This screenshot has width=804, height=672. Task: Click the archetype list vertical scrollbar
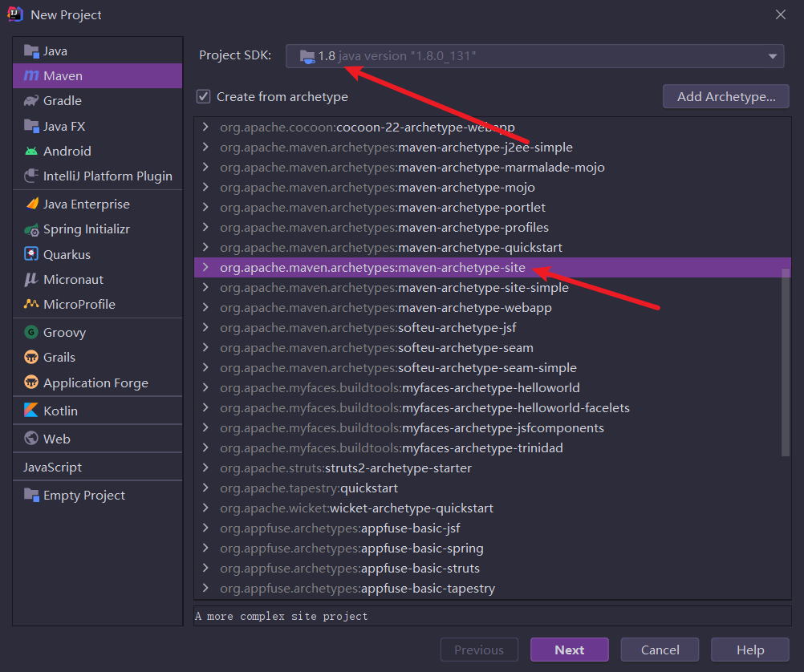point(786,362)
